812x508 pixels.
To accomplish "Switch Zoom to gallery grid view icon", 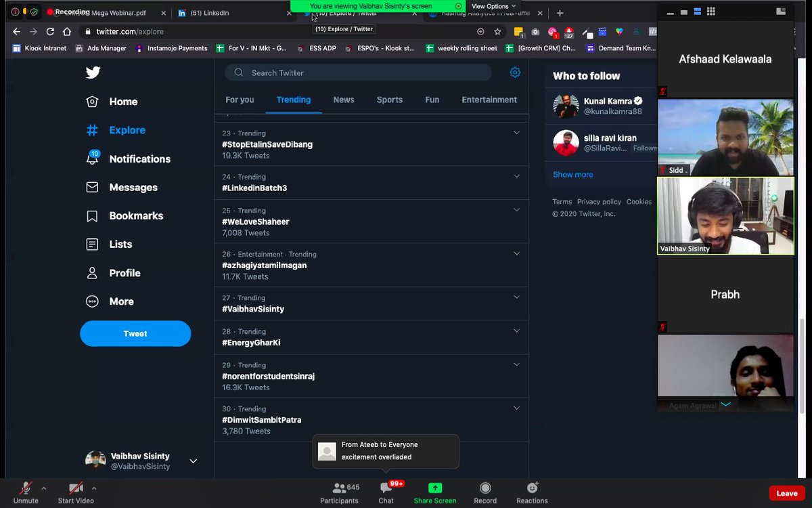I will click(711, 12).
